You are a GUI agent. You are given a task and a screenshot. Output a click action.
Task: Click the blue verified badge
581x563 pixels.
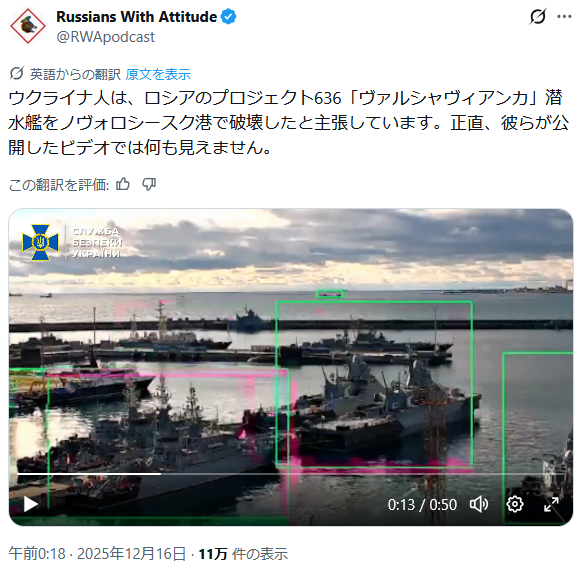click(229, 17)
